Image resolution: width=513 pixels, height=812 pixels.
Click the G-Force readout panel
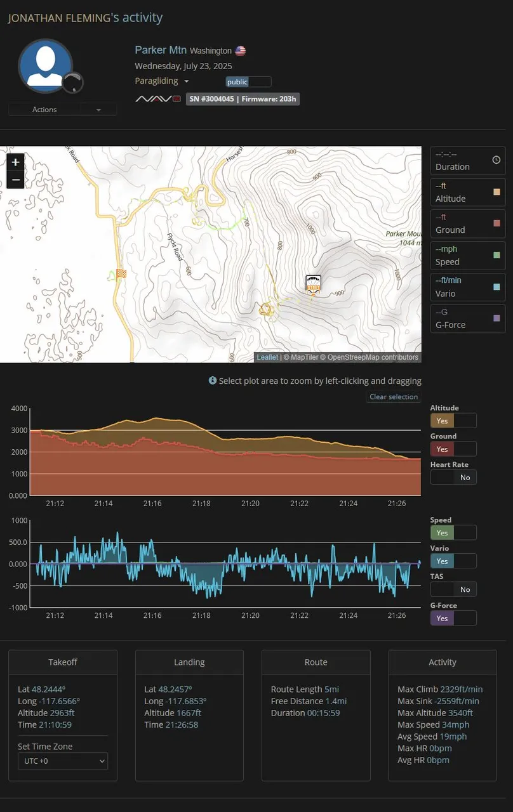coord(468,318)
